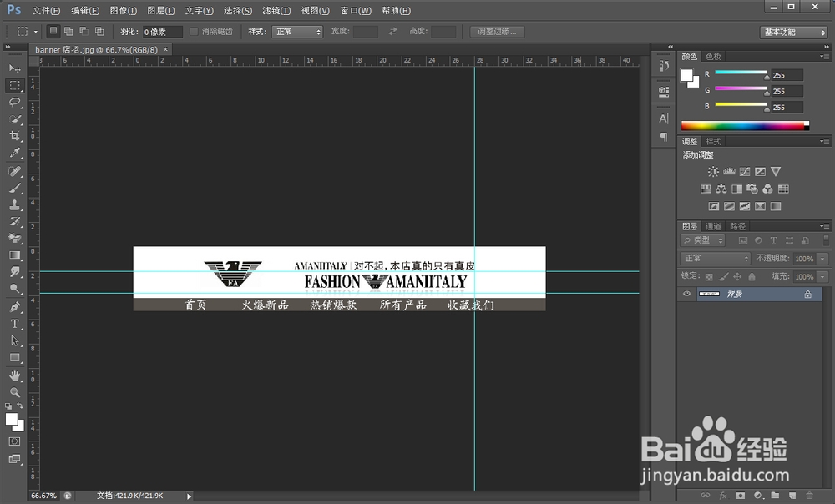The width and height of the screenshot is (835, 504).
Task: Select the Rectangle shape tool
Action: click(14, 358)
